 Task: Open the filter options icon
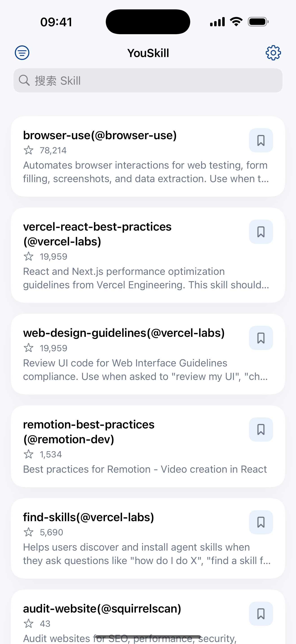(22, 53)
